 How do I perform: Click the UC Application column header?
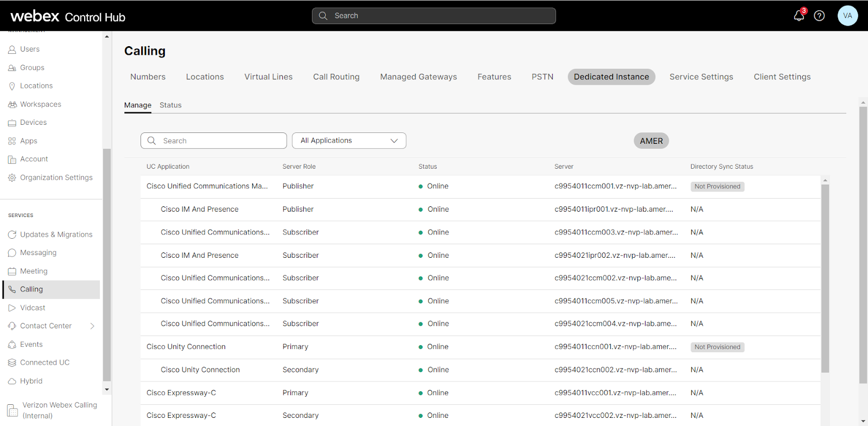[168, 167]
